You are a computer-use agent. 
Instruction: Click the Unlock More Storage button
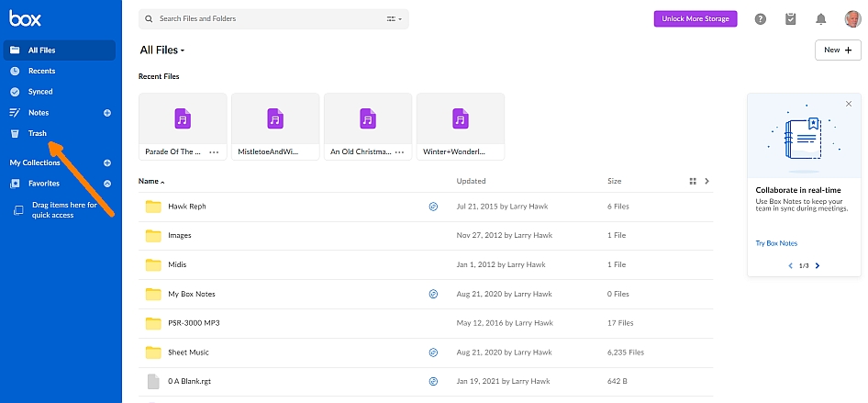pos(695,19)
